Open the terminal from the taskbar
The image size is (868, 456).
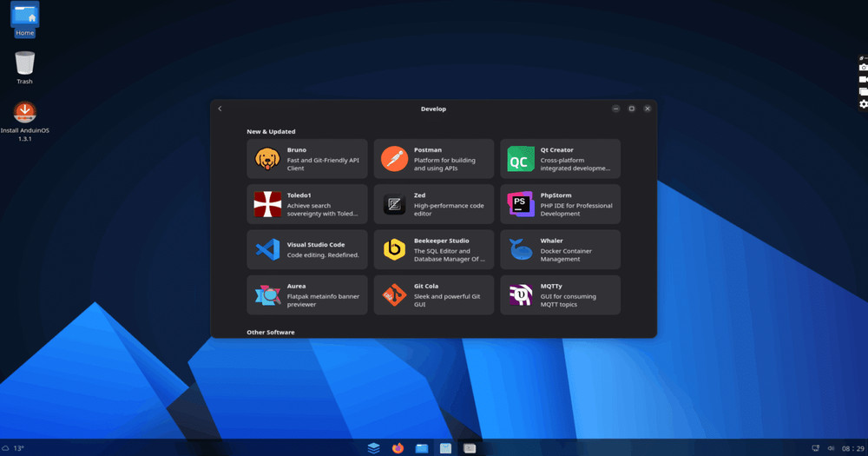pyautogui.click(x=470, y=448)
